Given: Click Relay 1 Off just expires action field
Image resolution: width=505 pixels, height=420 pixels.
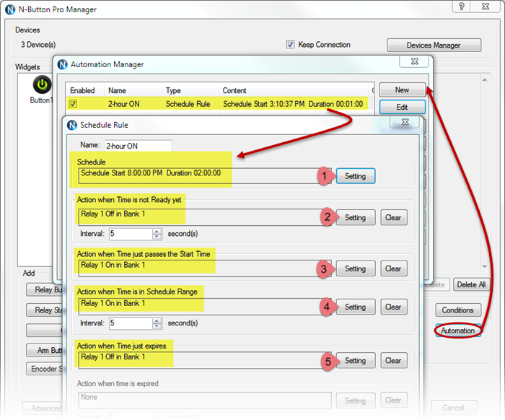Looking at the screenshot, I should point(204,360).
